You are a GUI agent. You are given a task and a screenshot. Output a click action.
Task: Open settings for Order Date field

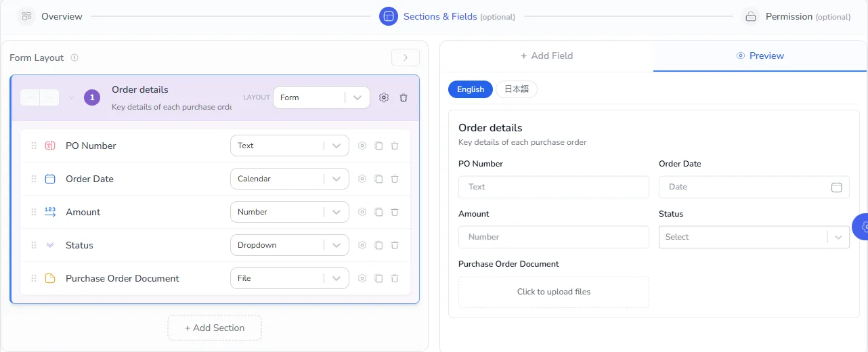coord(362,179)
